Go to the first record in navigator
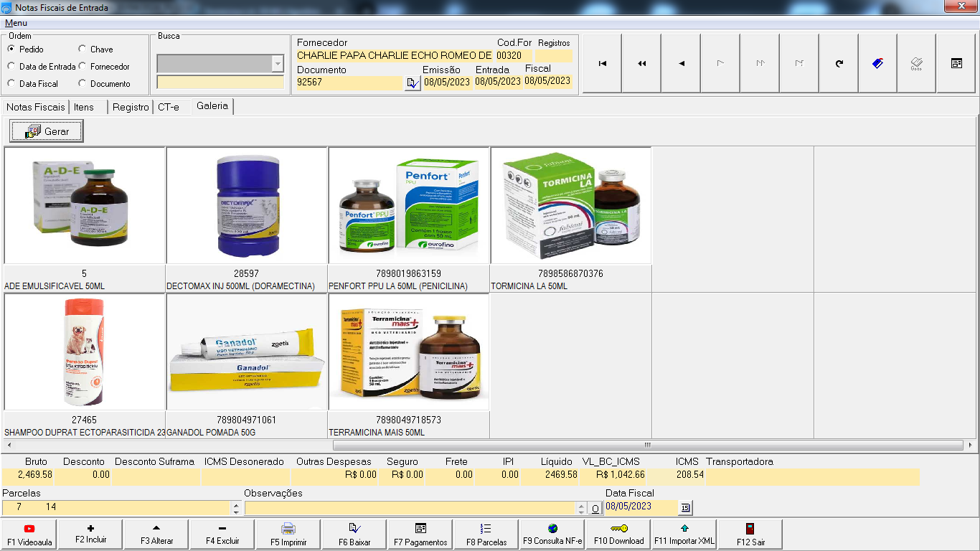The image size is (980, 551). click(x=603, y=64)
